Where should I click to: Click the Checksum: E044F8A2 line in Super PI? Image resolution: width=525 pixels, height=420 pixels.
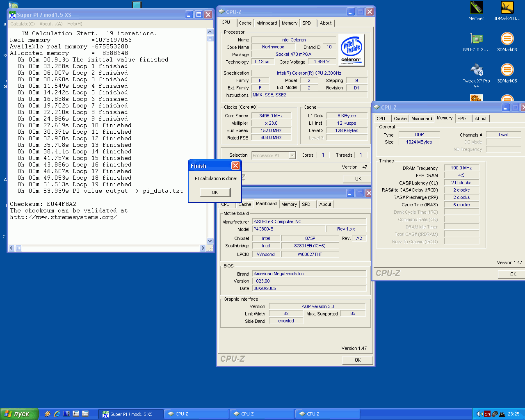click(43, 204)
